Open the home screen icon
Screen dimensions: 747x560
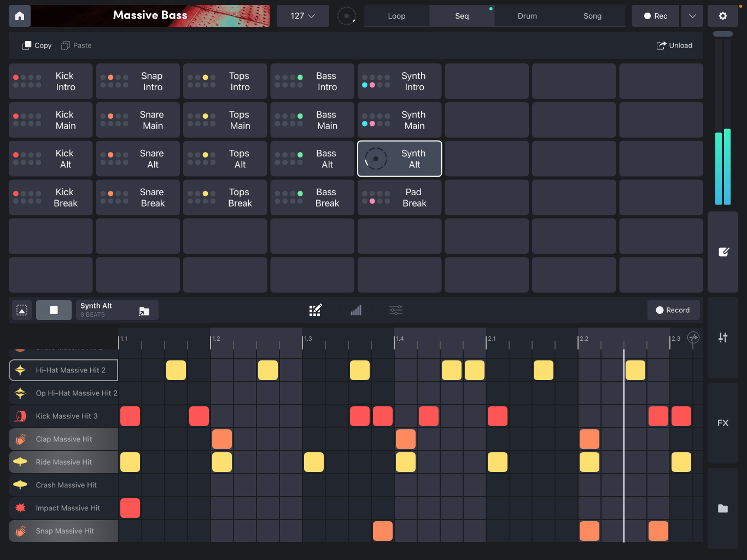(x=19, y=16)
